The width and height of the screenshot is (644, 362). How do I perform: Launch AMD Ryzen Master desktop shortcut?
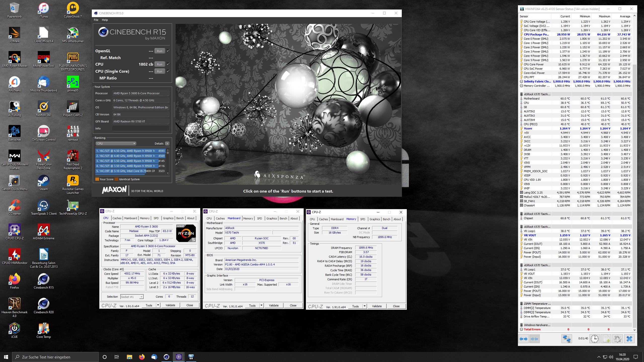15,60
